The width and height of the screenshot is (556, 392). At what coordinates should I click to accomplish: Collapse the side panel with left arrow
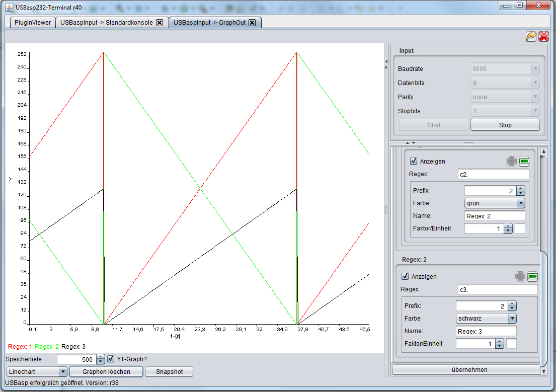386,61
